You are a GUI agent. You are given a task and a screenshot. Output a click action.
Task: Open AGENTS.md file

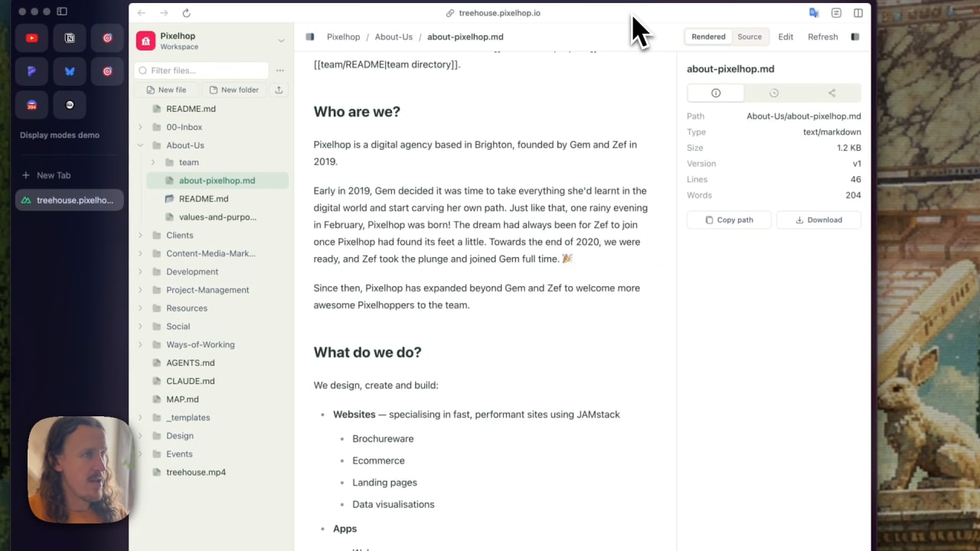point(190,363)
